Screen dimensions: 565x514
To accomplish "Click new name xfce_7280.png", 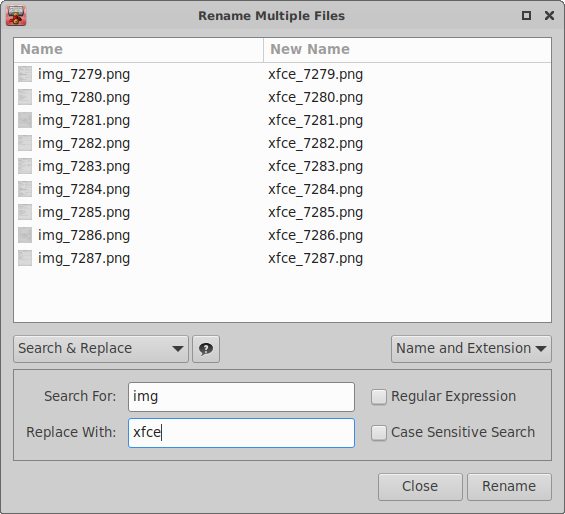I will pos(315,98).
